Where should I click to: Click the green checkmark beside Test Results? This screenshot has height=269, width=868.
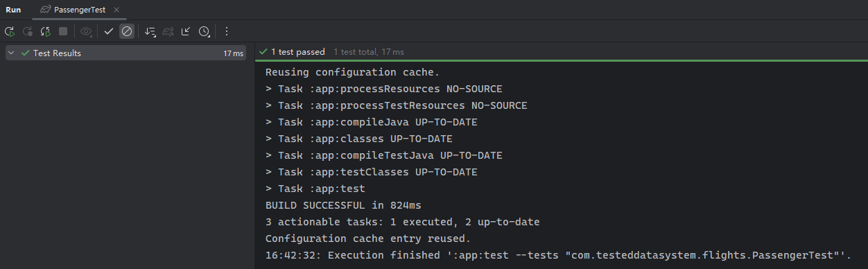click(x=26, y=53)
